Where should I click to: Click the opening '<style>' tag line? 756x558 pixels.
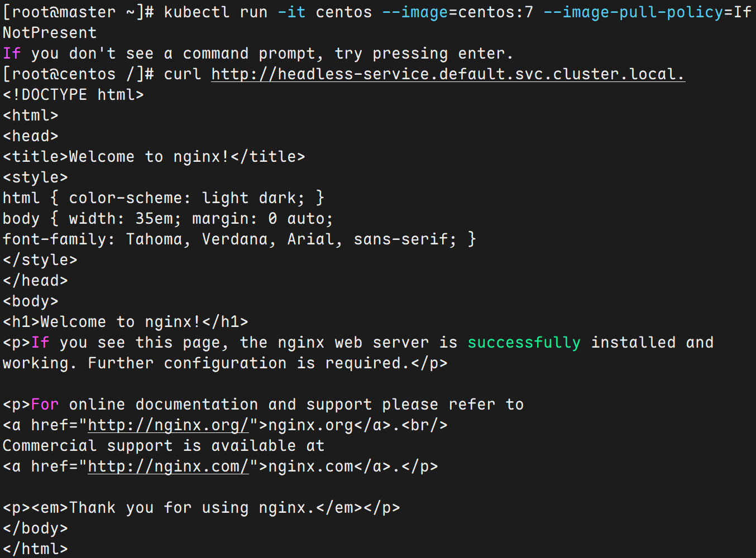pyautogui.click(x=35, y=177)
